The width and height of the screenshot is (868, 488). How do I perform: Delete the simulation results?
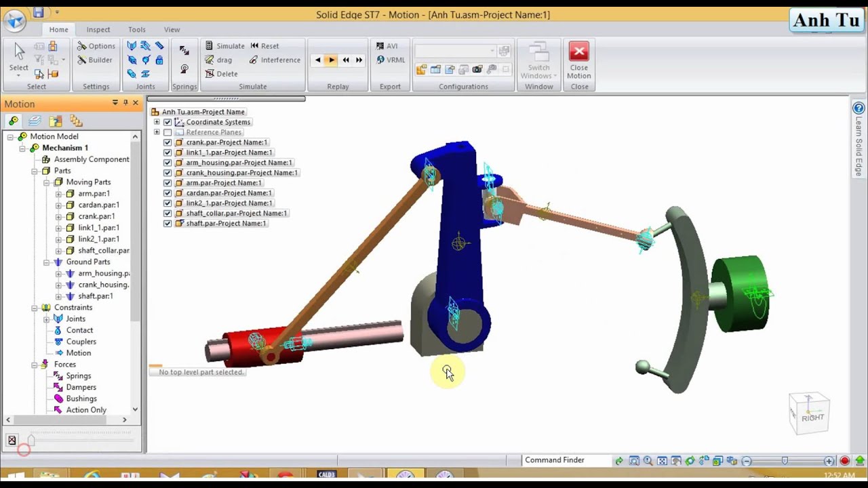coord(221,74)
